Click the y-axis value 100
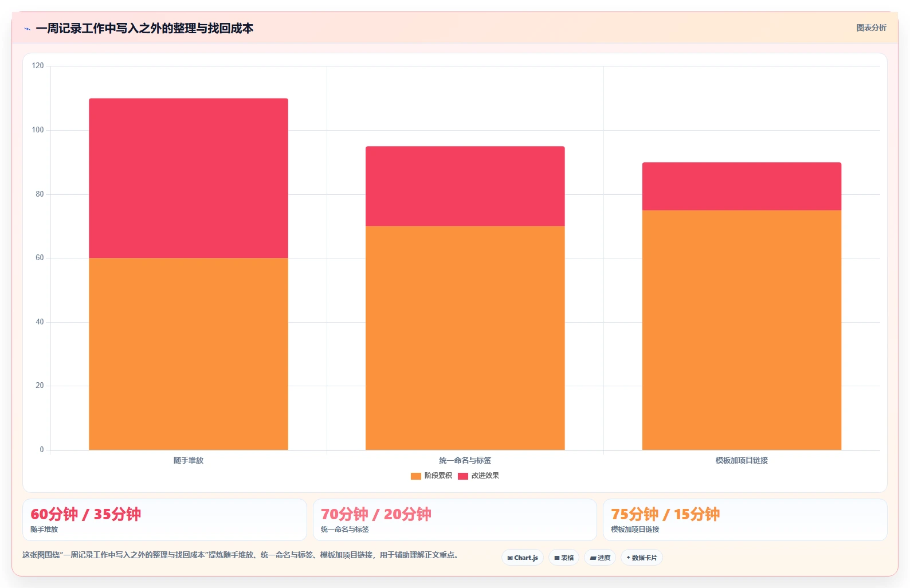 pos(38,130)
